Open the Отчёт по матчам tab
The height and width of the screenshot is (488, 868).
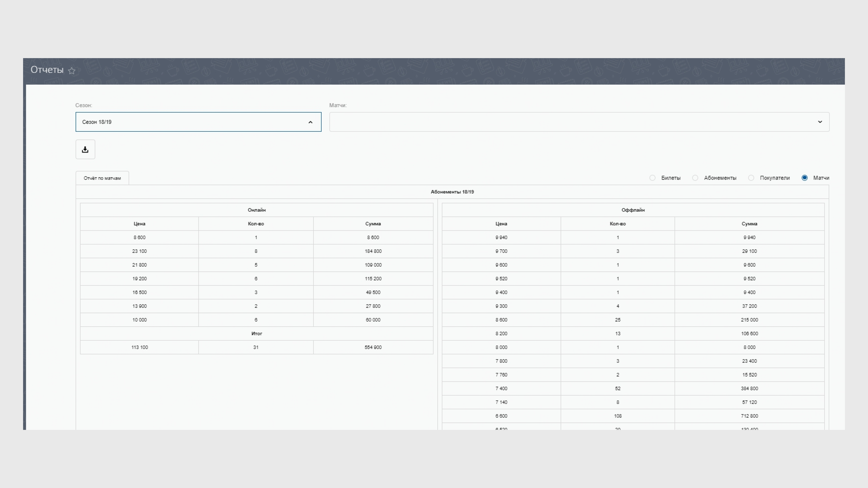(x=102, y=178)
